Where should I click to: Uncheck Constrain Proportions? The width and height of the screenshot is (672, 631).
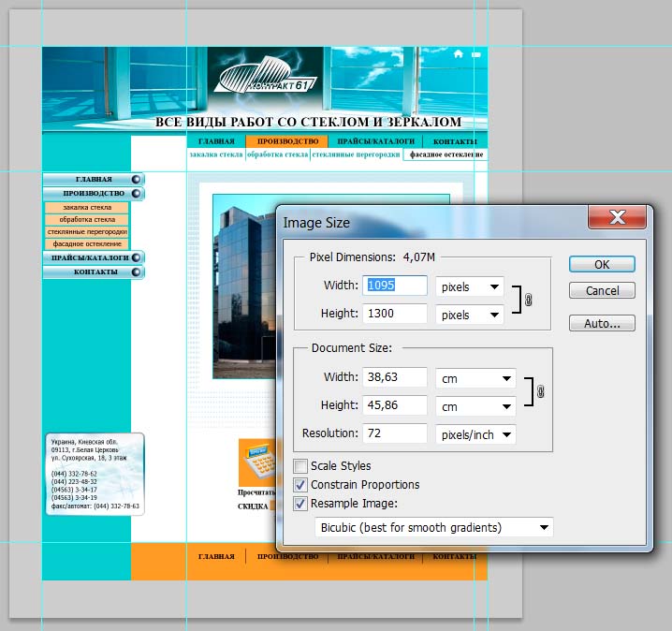[x=300, y=485]
